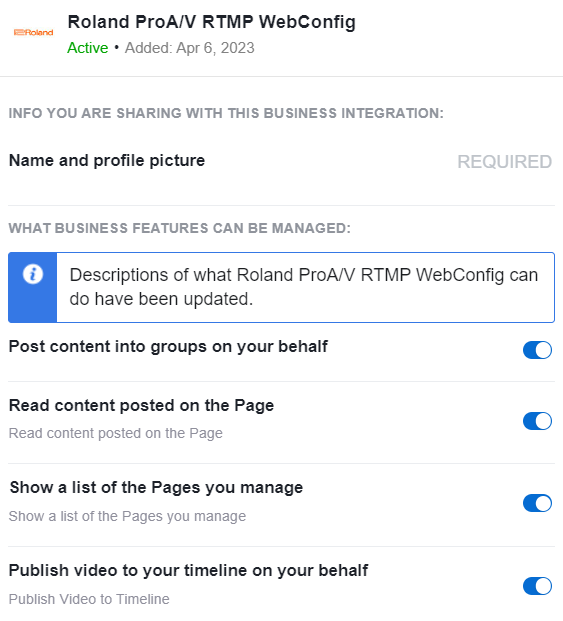
Task: Click Post content into groups label
Action: click(x=168, y=347)
